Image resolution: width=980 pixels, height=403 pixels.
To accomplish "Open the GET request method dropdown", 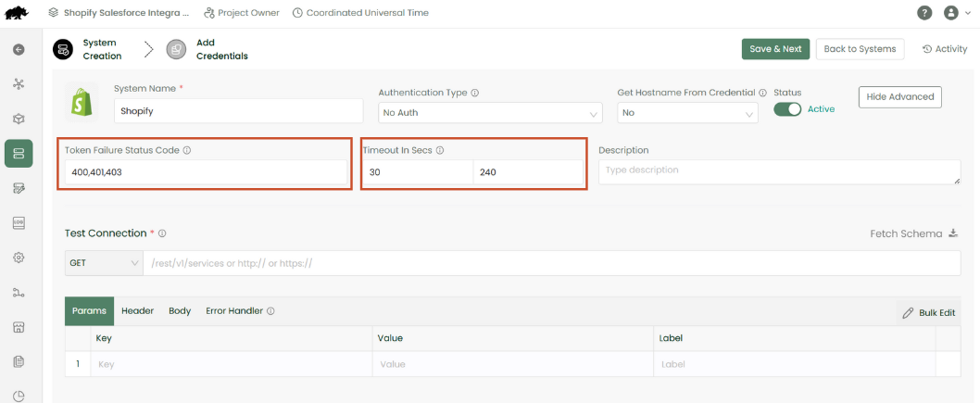I will [x=104, y=263].
